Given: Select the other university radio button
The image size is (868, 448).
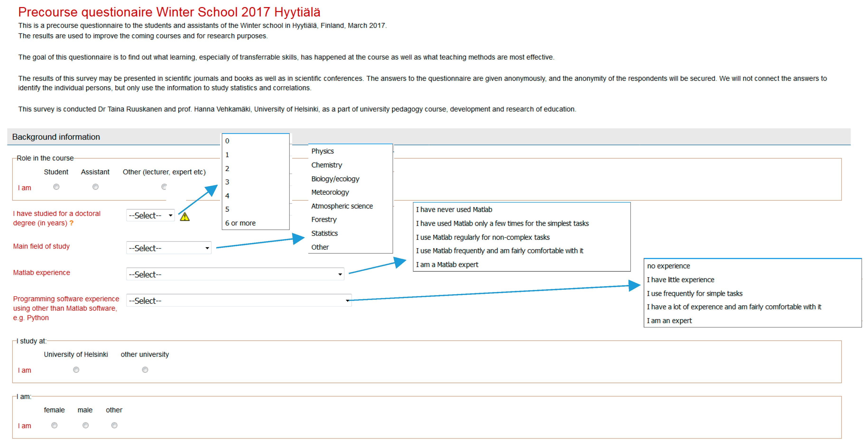Looking at the screenshot, I should (x=145, y=370).
